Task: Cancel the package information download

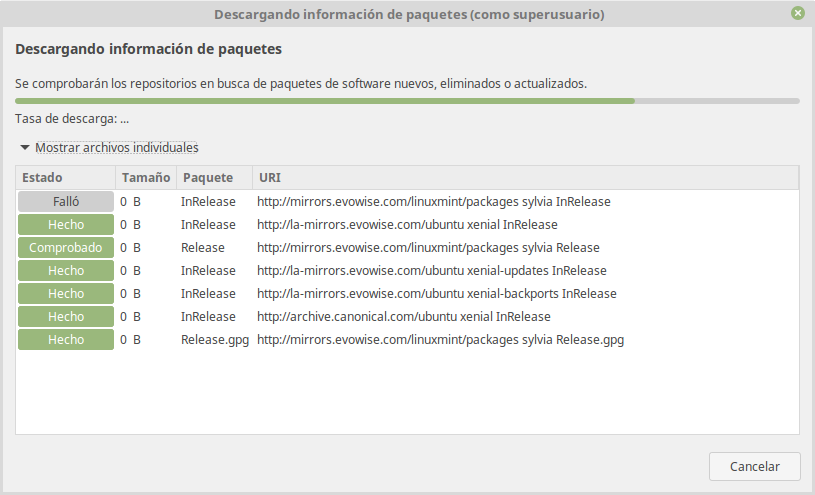Action: pyautogui.click(x=754, y=466)
